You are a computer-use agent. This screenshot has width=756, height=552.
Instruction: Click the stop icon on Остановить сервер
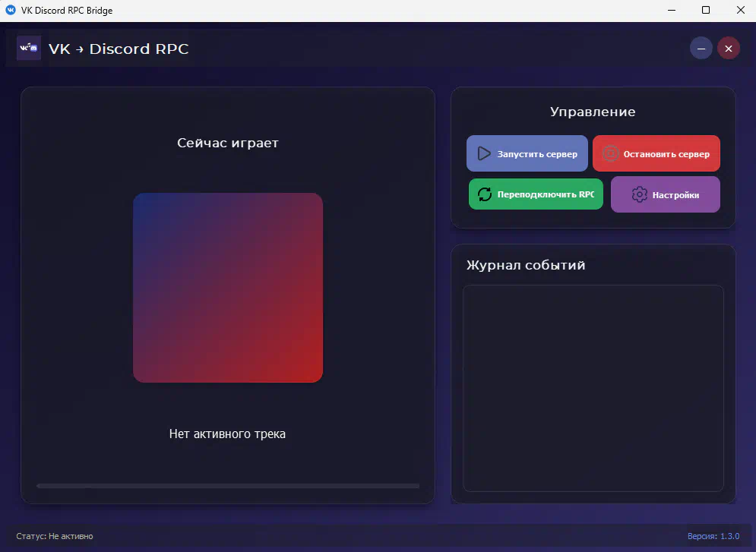(x=610, y=153)
